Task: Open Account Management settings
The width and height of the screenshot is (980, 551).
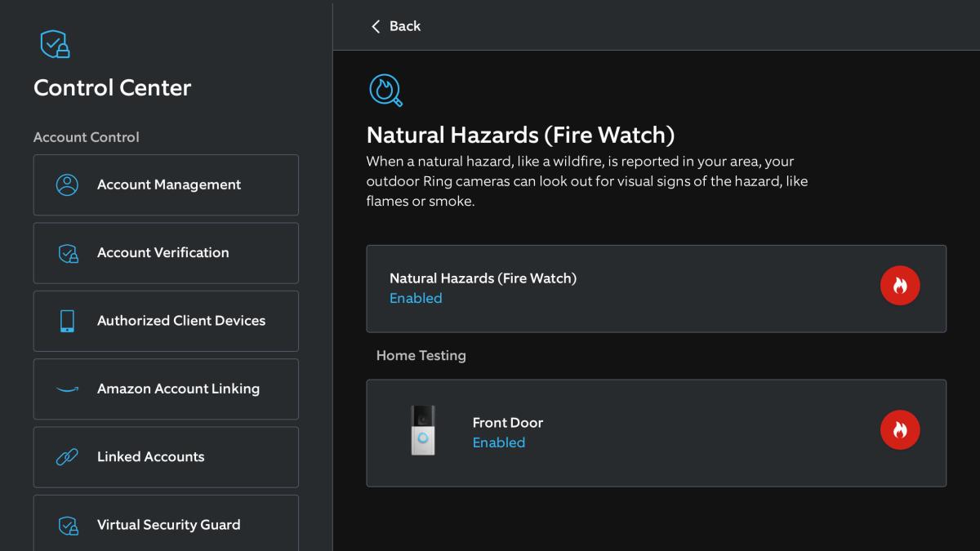Action: [166, 184]
